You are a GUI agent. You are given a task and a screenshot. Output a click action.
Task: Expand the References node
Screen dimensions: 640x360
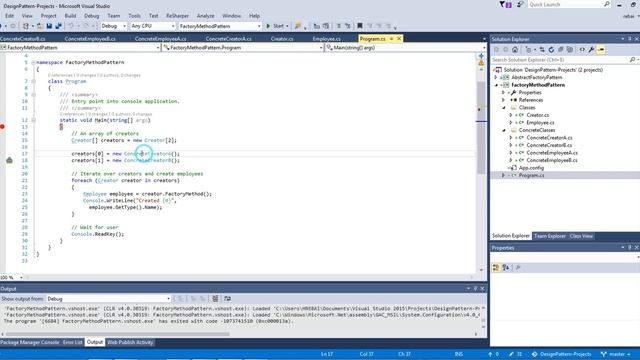click(x=504, y=100)
